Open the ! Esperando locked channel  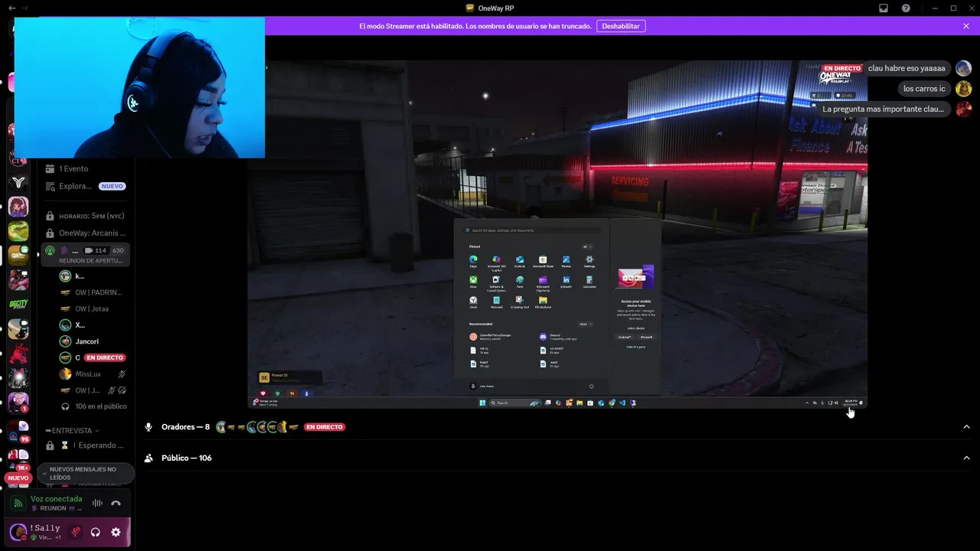pos(86,445)
